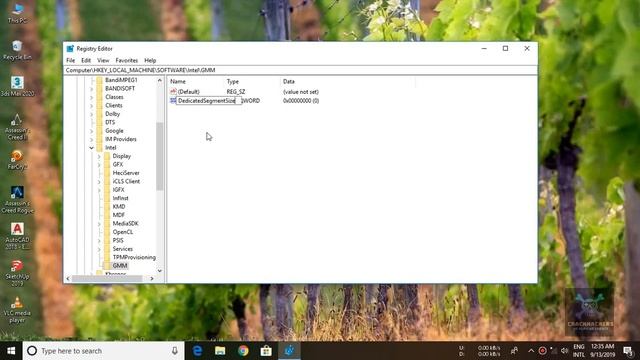Click the volume speaker tray icon

tap(565, 351)
